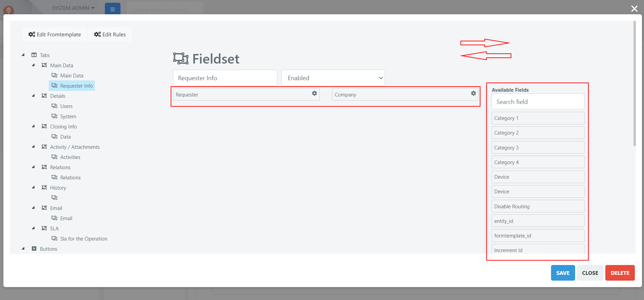The height and width of the screenshot is (300, 644).
Task: Click the large Fieldset heading icon
Action: (x=181, y=58)
